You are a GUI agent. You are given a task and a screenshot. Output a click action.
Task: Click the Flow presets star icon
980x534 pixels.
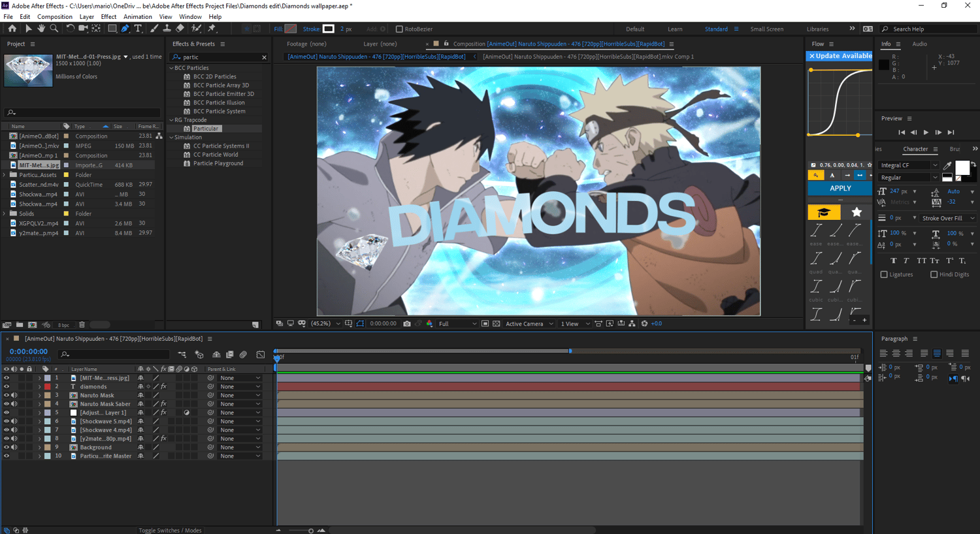click(x=856, y=212)
